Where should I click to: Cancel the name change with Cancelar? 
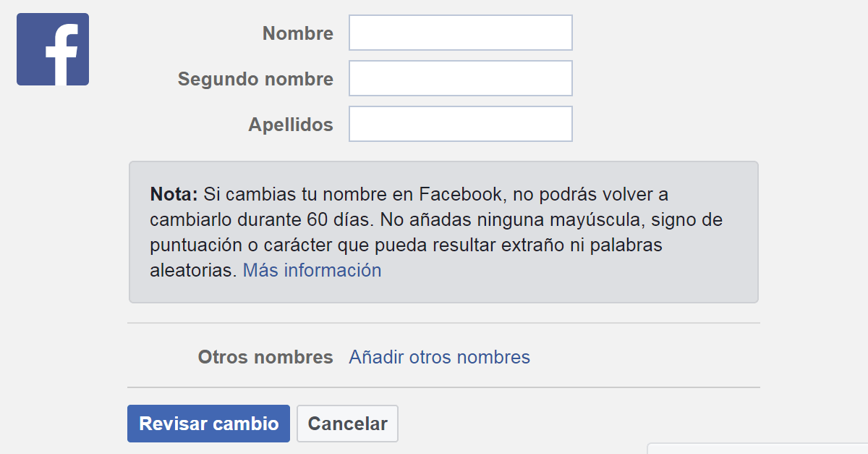pyautogui.click(x=347, y=424)
